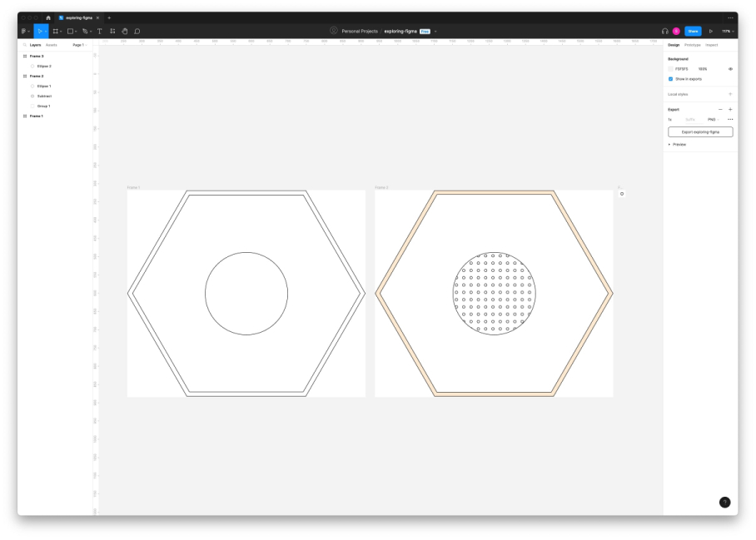Screen dimensions: 756x540
Task: Switch to the Layers tab
Action: click(35, 45)
